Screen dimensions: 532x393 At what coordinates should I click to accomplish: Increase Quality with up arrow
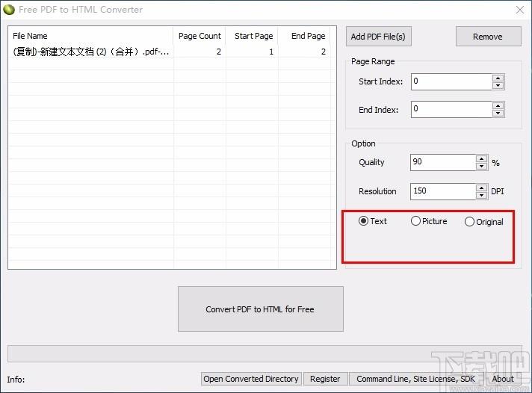(481, 159)
